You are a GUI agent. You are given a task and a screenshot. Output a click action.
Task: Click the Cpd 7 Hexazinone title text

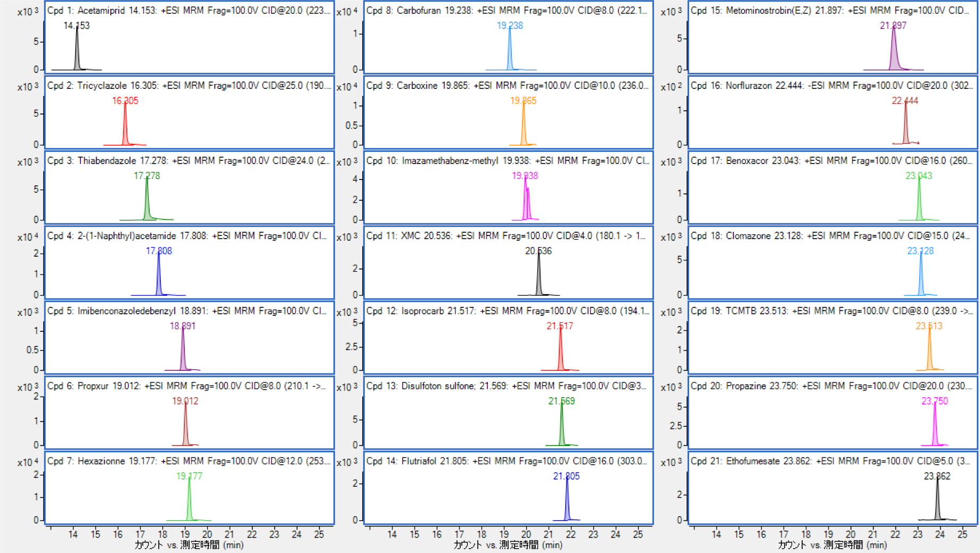pos(189,461)
